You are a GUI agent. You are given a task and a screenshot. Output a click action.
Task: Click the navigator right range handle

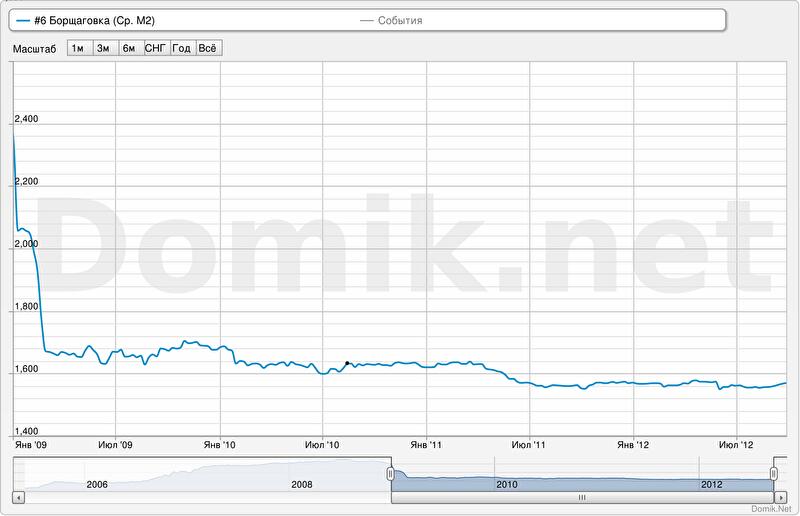coord(774,474)
